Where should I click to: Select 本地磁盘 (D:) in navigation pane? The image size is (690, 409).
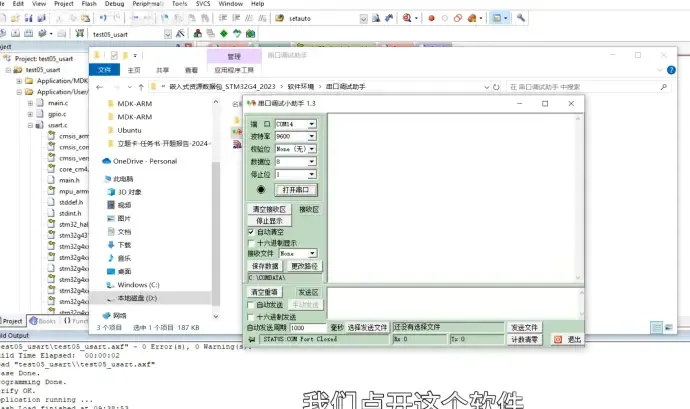pos(137,298)
